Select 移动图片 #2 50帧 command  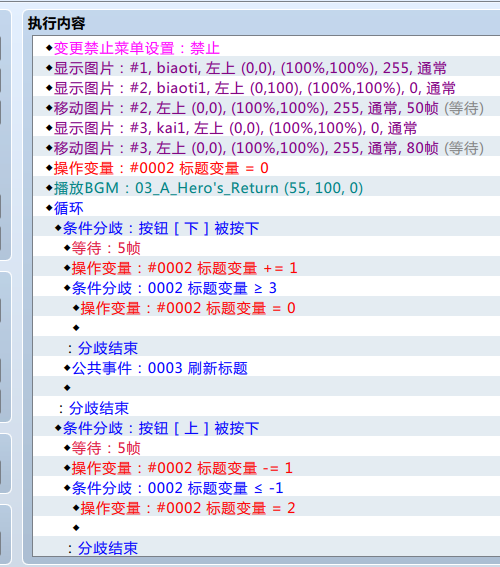pyautogui.click(x=266, y=108)
